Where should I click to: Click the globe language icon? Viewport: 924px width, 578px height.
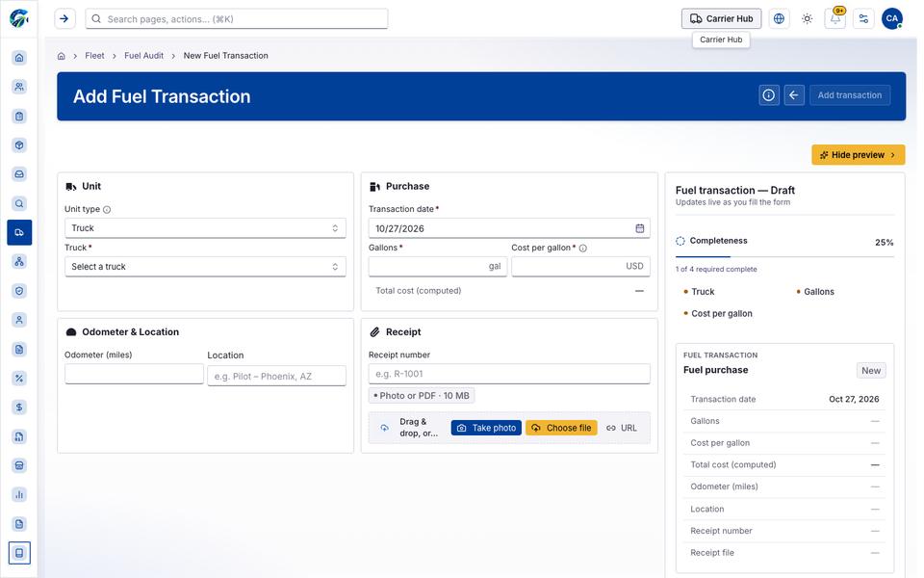pos(779,19)
